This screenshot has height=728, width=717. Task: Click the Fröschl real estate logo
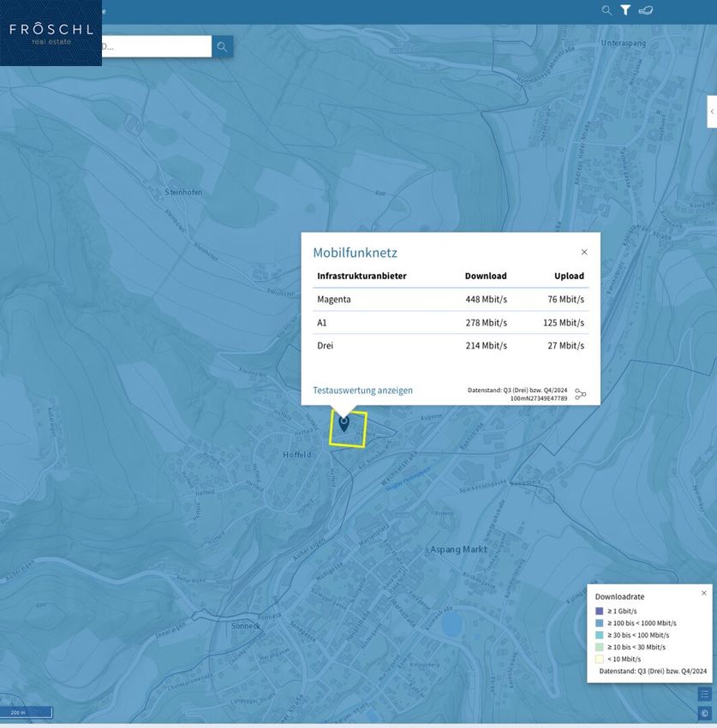(51, 33)
